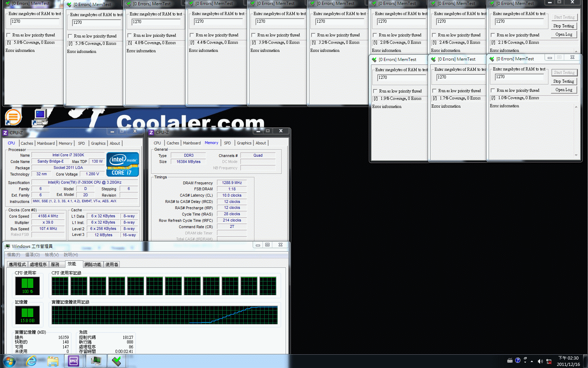Click the keyboard input tray icon

510,360
